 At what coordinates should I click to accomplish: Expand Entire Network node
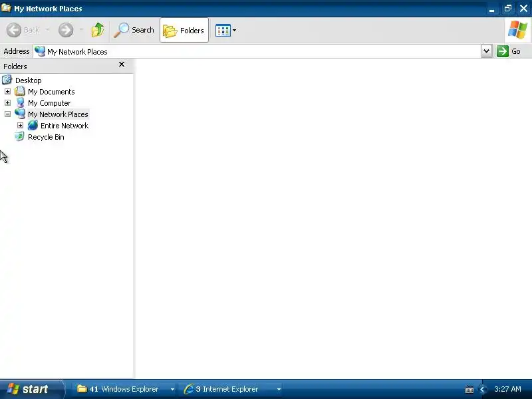pyautogui.click(x=20, y=126)
